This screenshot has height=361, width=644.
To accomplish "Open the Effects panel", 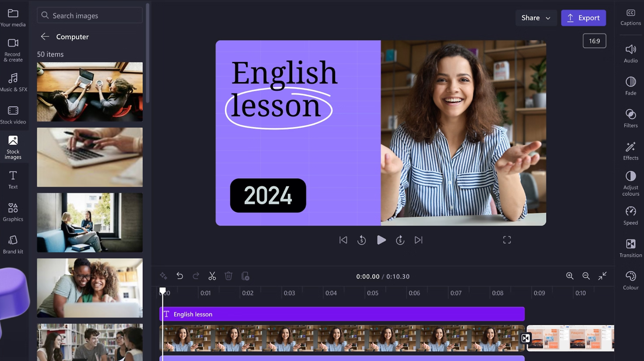I will (x=631, y=150).
